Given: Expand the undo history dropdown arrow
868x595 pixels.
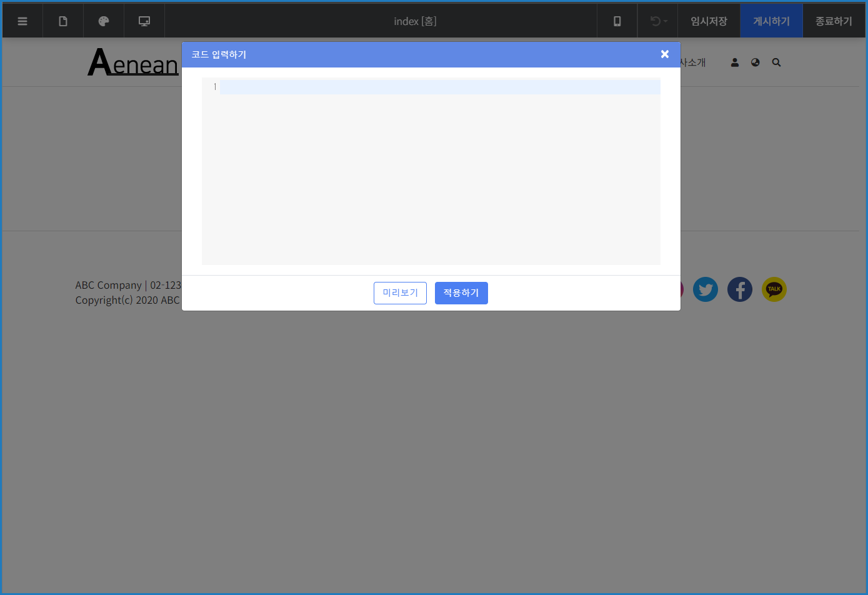Looking at the screenshot, I should point(666,22).
